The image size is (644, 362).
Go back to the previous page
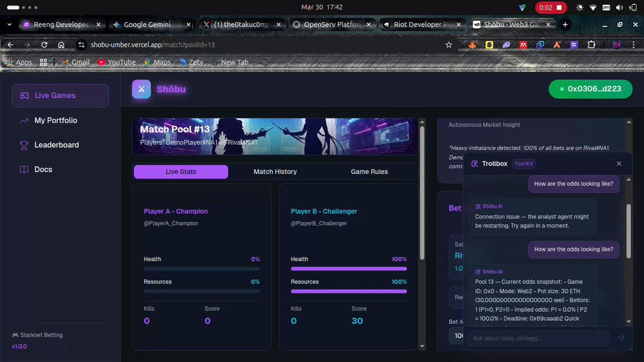pyautogui.click(x=10, y=45)
